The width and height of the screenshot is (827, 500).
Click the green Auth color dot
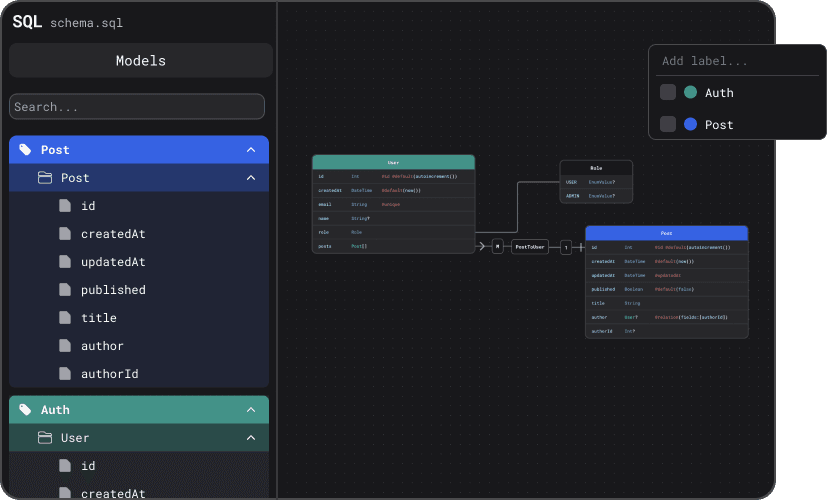(x=690, y=93)
